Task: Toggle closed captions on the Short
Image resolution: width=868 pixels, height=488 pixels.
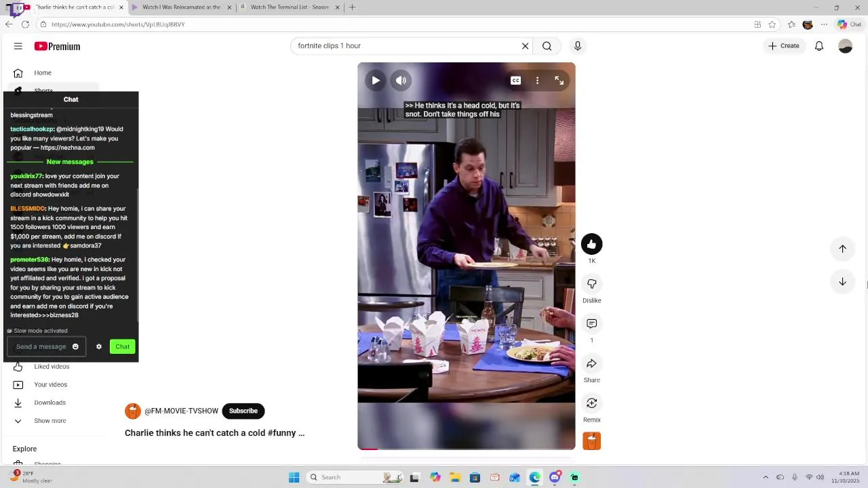Action: 516,81
